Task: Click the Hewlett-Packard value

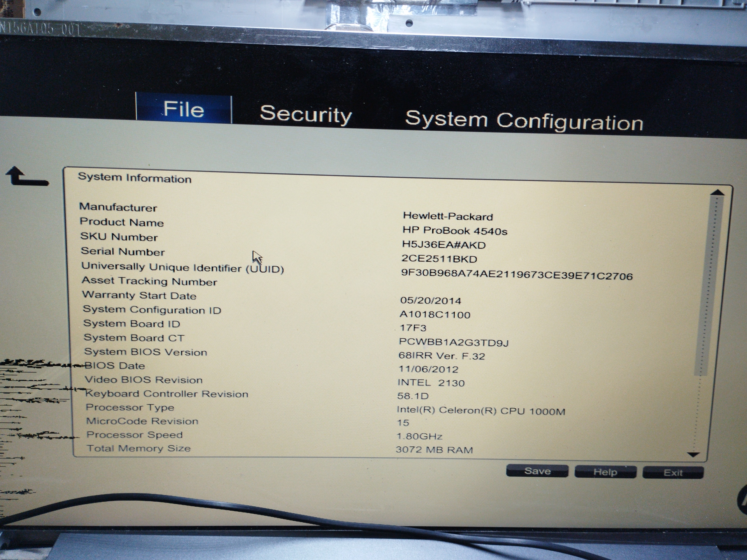Action: point(448,216)
